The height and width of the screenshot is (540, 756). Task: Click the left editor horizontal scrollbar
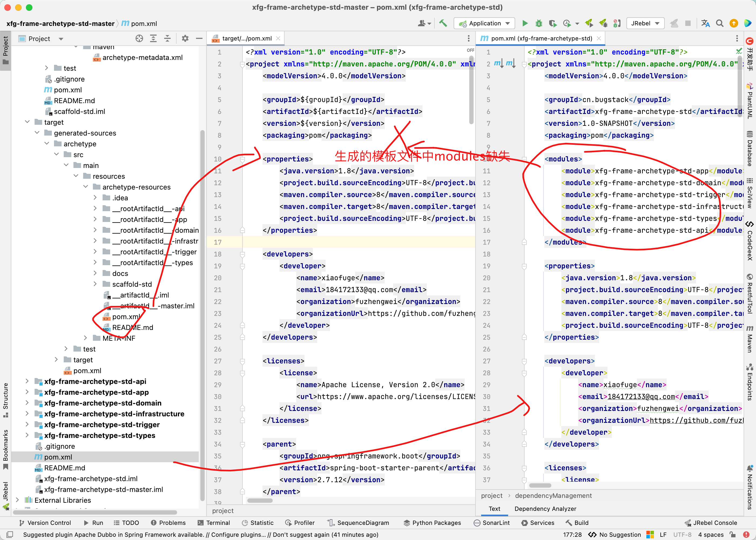tap(260, 500)
